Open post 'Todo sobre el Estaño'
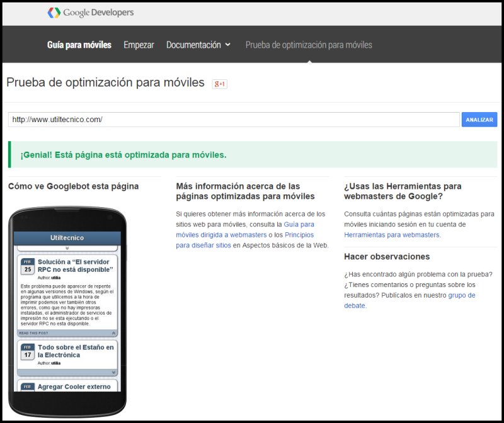The height and width of the screenshot is (423, 504). [76, 351]
